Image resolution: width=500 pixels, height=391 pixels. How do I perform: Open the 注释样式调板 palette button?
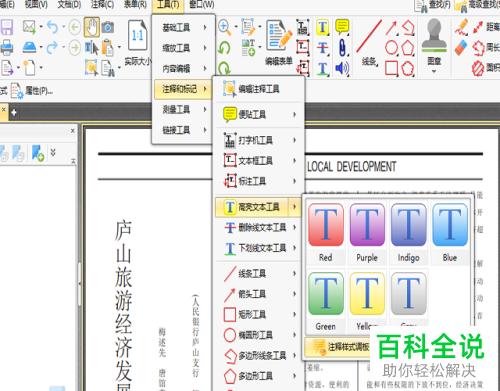pyautogui.click(x=337, y=347)
